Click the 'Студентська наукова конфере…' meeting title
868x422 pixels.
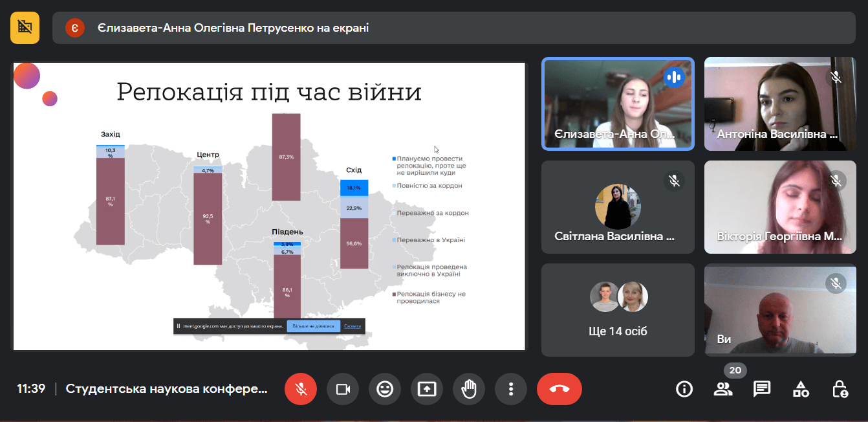click(166, 389)
